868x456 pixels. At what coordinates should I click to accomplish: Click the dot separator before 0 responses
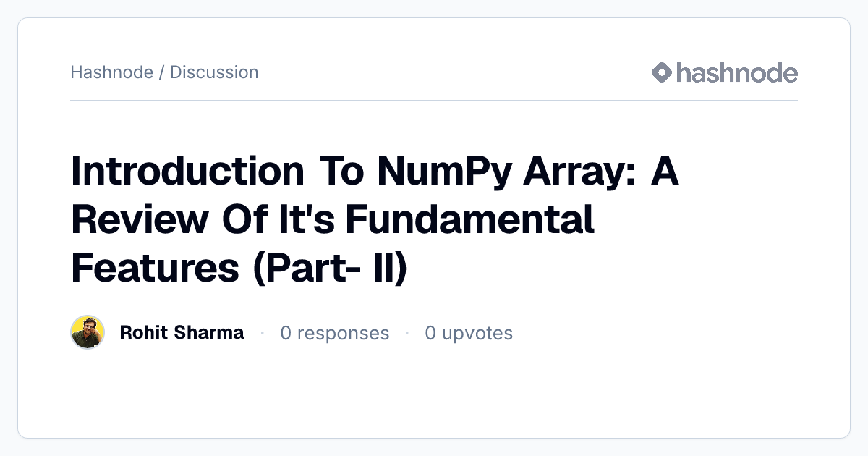point(262,333)
